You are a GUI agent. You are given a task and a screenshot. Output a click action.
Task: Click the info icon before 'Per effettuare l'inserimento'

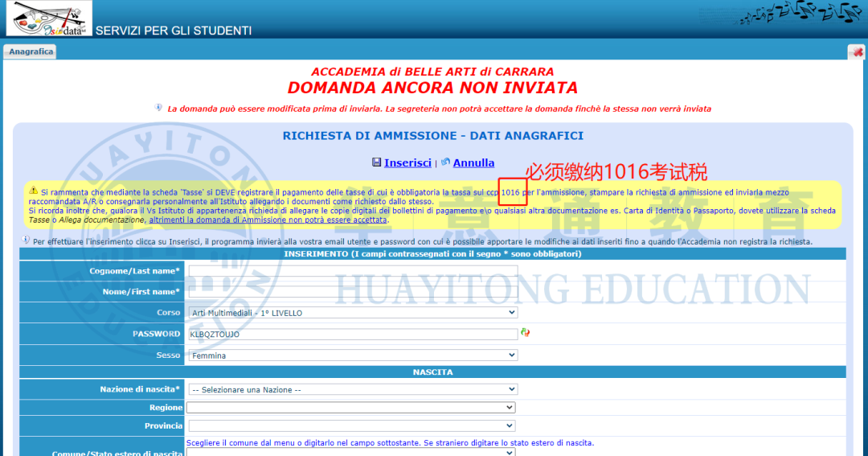26,240
